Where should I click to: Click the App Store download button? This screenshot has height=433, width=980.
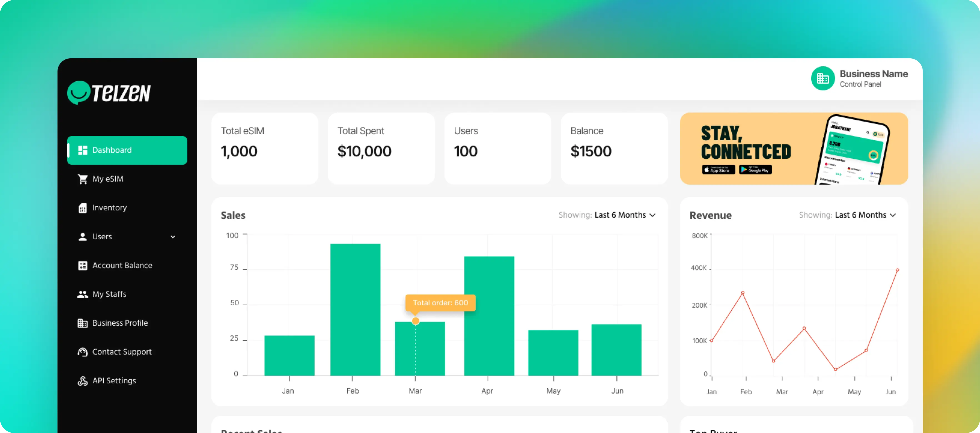point(718,170)
